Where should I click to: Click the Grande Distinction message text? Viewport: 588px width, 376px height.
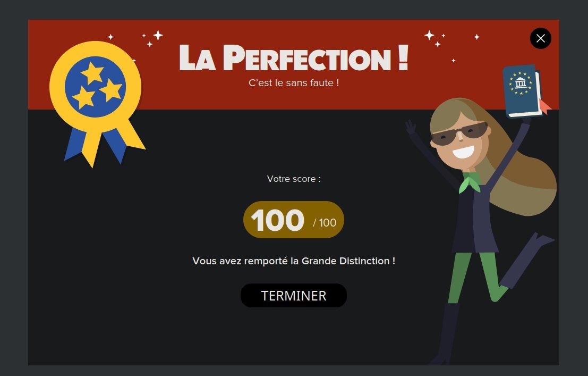coord(294,261)
